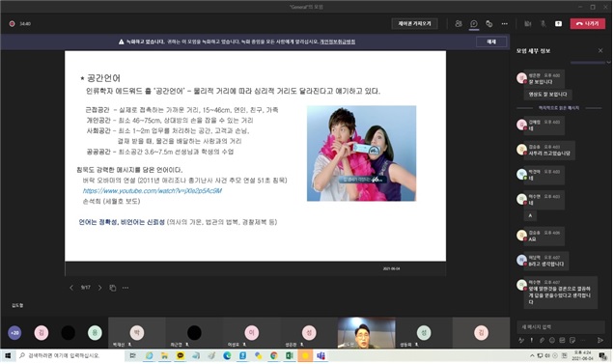Open File Explorer from taskbar

pos(164,355)
